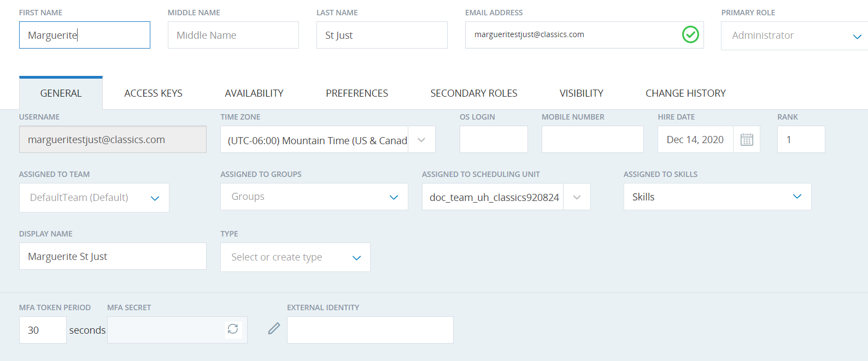Click the Last Name field St Just
This screenshot has height=361, width=868.
(382, 35)
